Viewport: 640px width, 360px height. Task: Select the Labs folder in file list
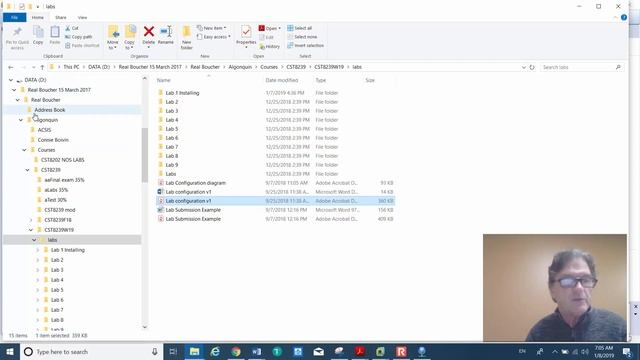click(x=276, y=174)
